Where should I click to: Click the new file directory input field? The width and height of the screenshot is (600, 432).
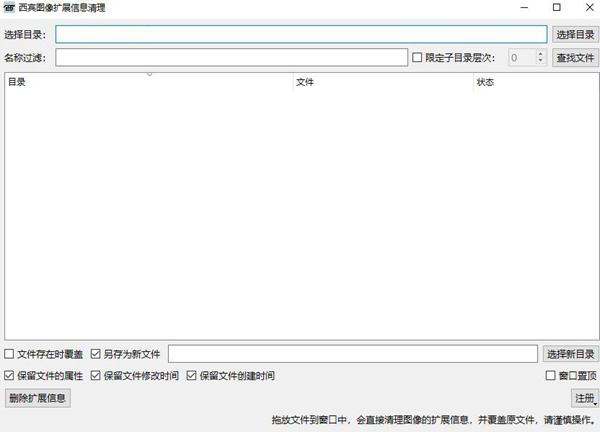pyautogui.click(x=353, y=354)
